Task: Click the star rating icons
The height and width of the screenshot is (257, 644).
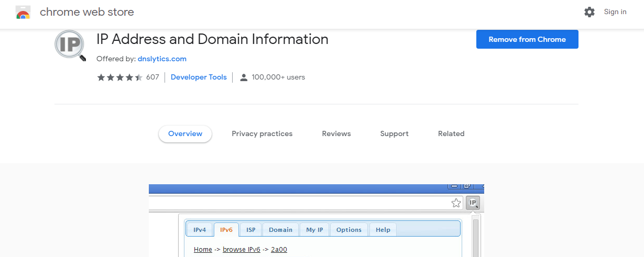Action: click(119, 77)
